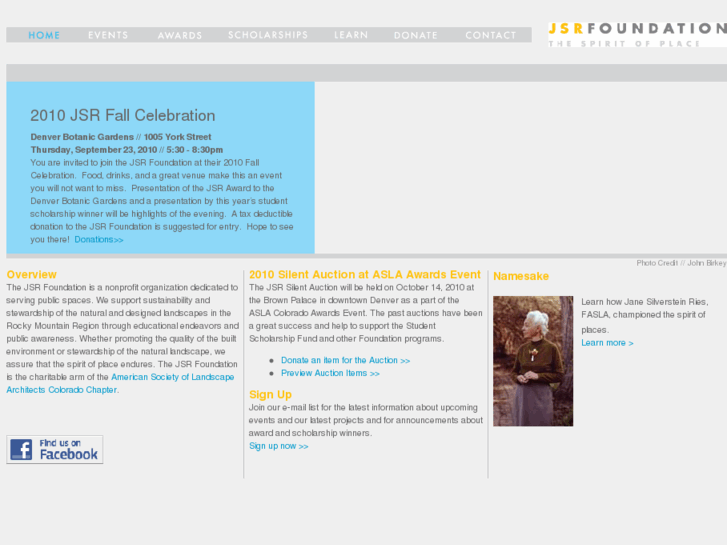The height and width of the screenshot is (545, 727).
Task: Click the 2010 JSR Fall Celebration heading
Action: pos(123,115)
